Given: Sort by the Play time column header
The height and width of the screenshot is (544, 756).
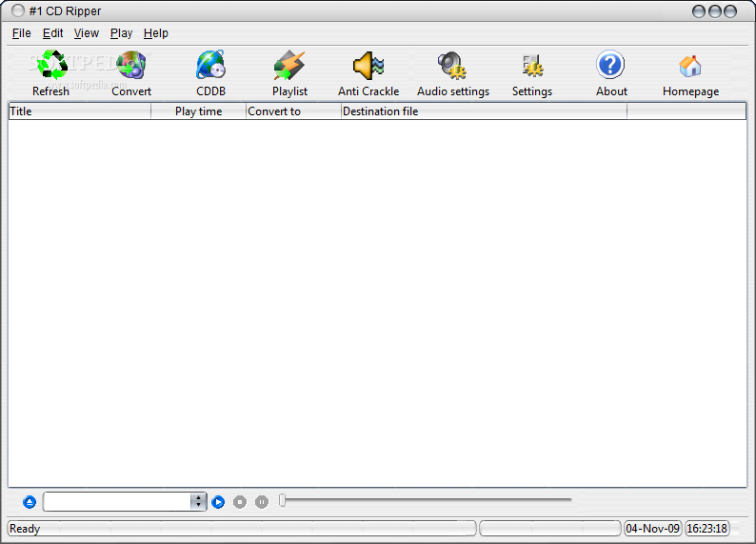Looking at the screenshot, I should [x=198, y=111].
